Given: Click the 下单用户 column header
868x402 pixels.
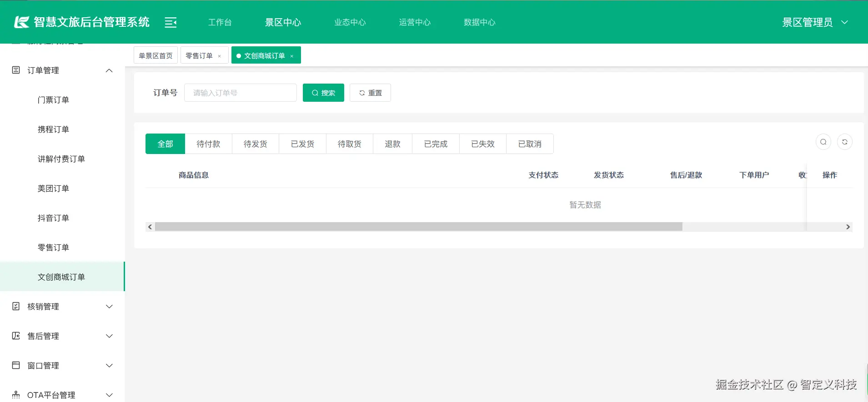Looking at the screenshot, I should [x=754, y=175].
